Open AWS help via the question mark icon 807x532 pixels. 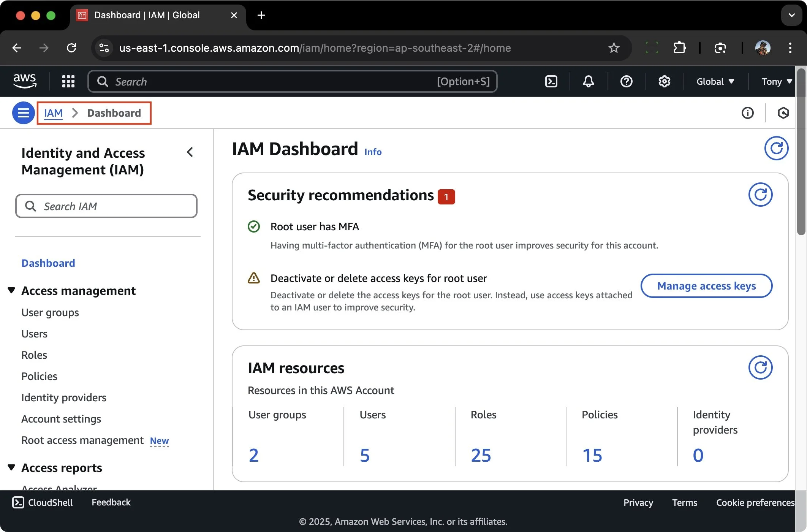coord(626,81)
